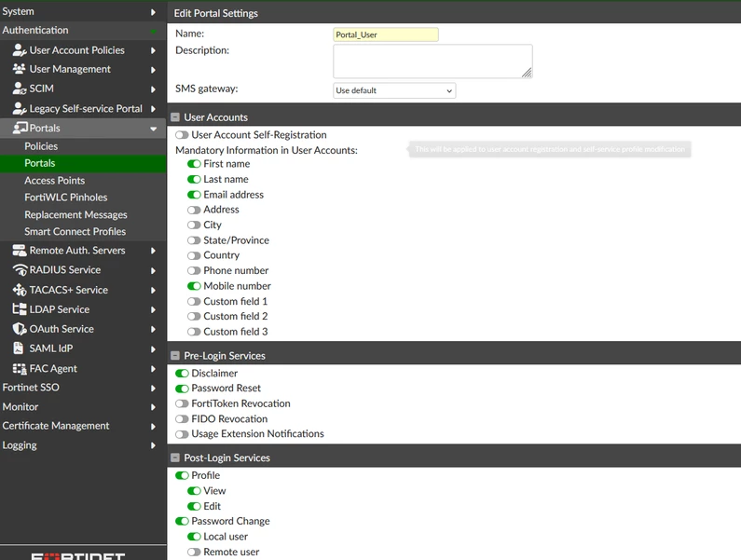This screenshot has height=560, width=741.
Task: Click the FAC Agent icon
Action: (20, 369)
